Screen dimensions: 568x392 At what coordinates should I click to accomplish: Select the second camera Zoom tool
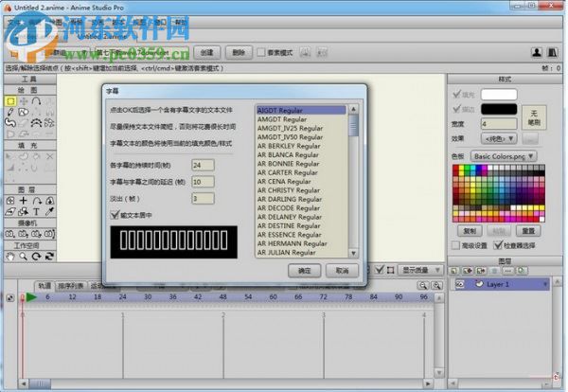tap(24, 234)
